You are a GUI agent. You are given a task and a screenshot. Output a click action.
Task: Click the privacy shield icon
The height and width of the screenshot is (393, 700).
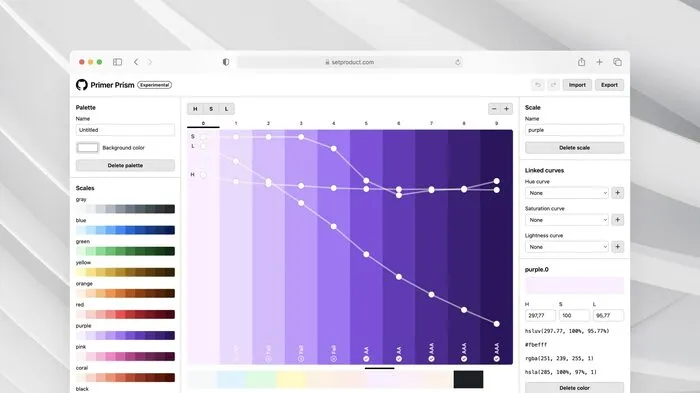pos(226,62)
